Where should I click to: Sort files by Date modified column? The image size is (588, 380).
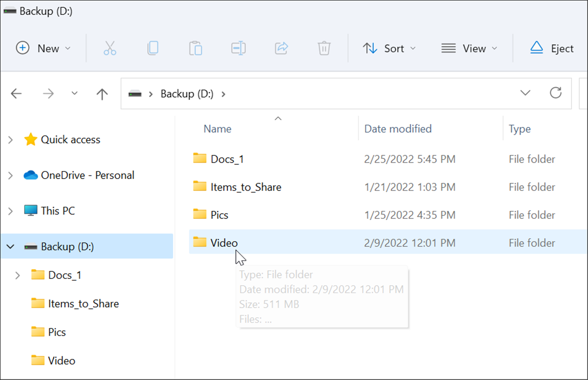[398, 129]
